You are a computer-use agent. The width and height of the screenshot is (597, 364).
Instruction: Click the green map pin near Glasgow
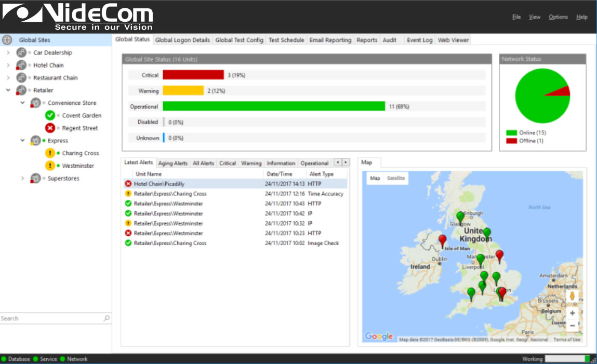pos(460,218)
